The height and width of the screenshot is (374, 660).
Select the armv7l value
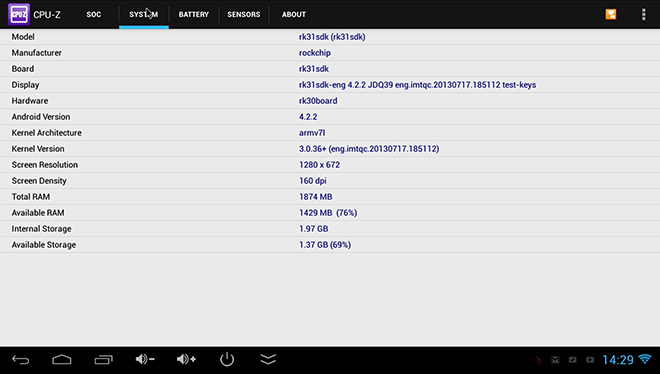click(x=312, y=133)
